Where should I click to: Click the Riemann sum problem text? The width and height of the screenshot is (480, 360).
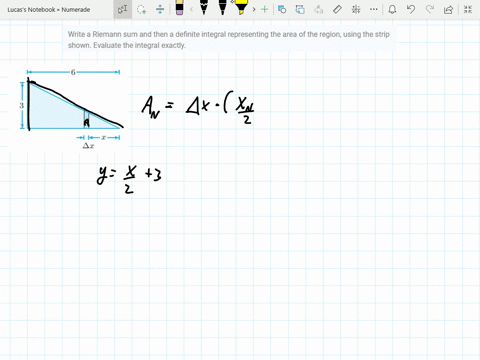(x=229, y=40)
